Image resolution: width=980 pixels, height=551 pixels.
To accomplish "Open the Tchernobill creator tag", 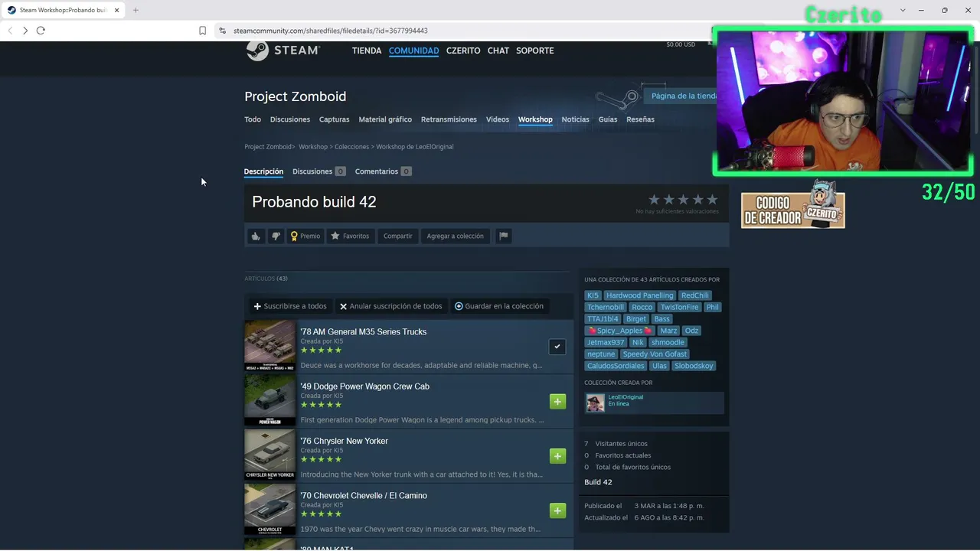I will tap(606, 307).
